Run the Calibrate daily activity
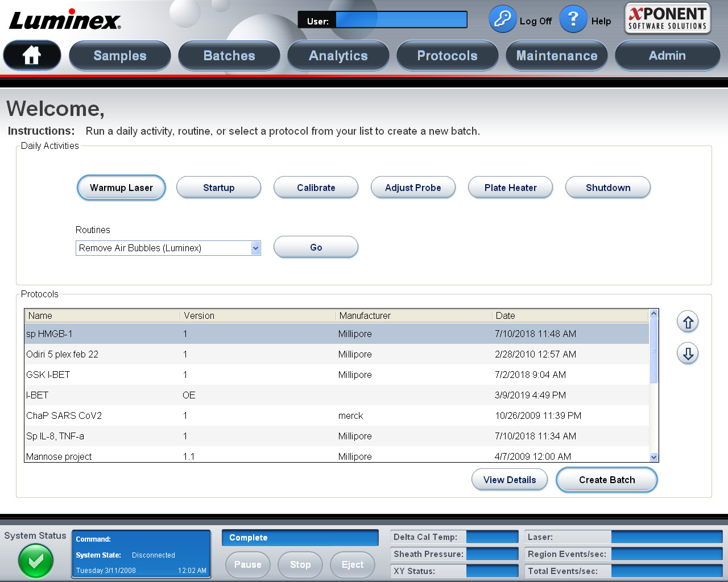Image resolution: width=728 pixels, height=582 pixels. (316, 187)
